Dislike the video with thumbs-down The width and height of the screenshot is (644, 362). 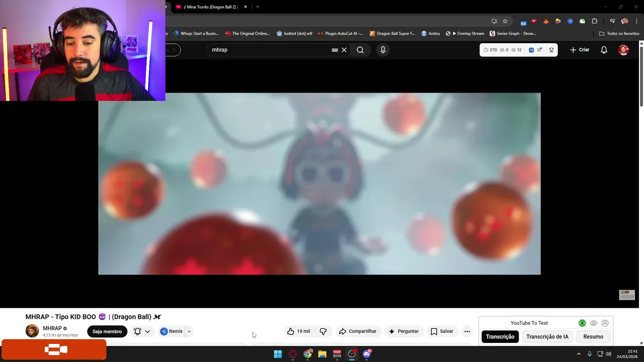coord(323,331)
